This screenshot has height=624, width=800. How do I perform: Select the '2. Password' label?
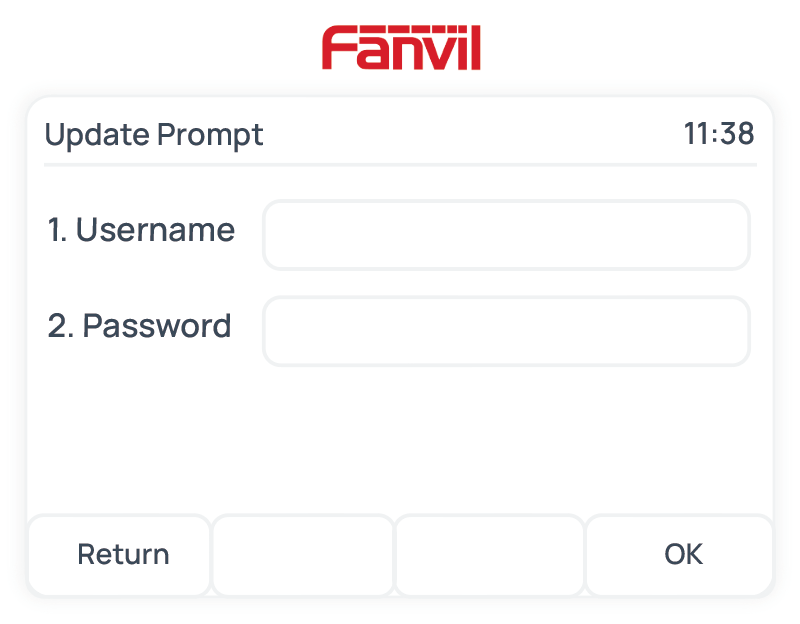click(138, 326)
